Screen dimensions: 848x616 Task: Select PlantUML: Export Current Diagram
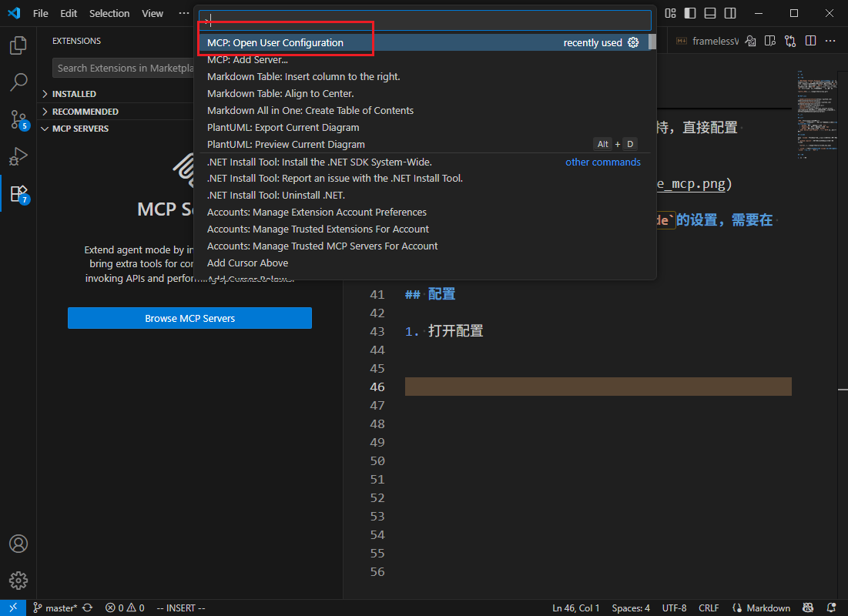(424, 127)
